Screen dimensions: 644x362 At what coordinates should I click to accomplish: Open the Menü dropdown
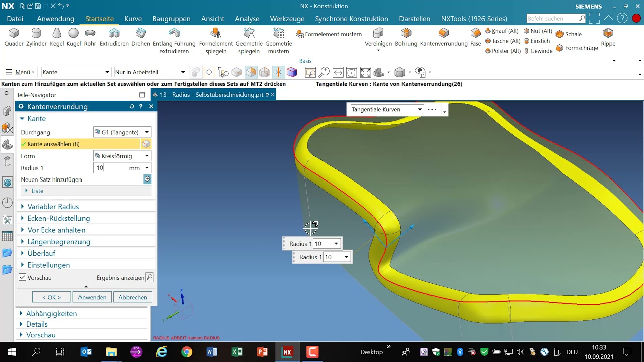[x=20, y=72]
